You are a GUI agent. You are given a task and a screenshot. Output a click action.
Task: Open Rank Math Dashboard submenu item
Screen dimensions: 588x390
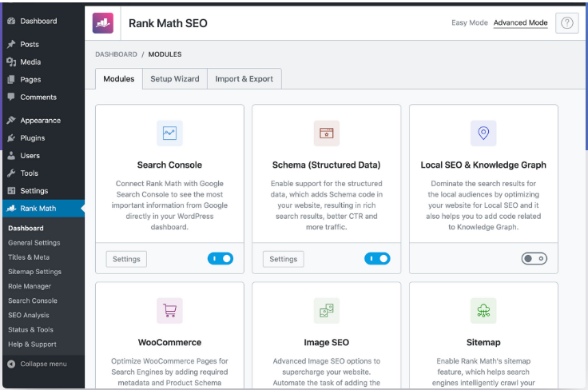point(26,229)
